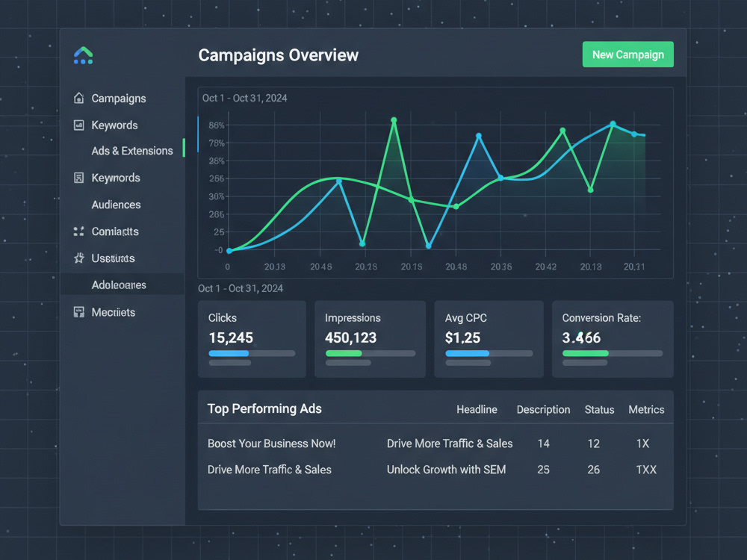747x560 pixels.
Task: Click the 86% y-axis label
Action: pos(217,125)
